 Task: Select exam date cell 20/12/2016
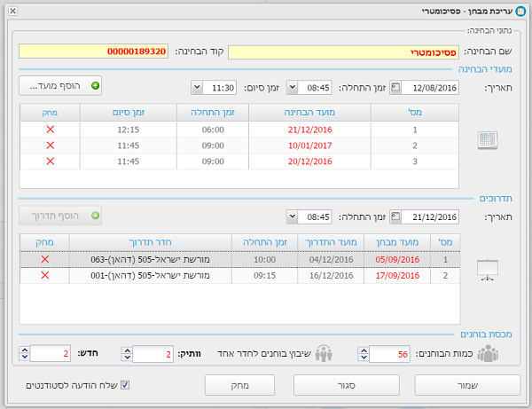pos(309,161)
